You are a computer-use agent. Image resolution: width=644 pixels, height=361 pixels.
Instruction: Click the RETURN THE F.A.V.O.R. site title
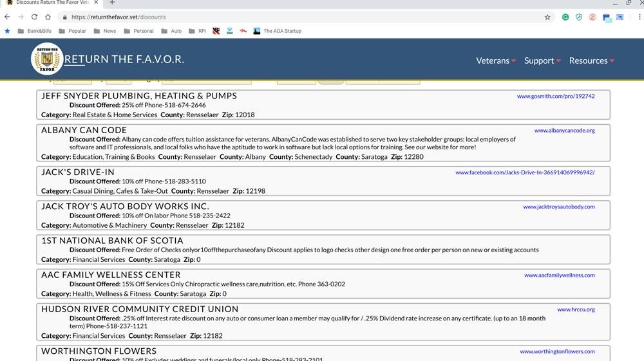tap(124, 59)
